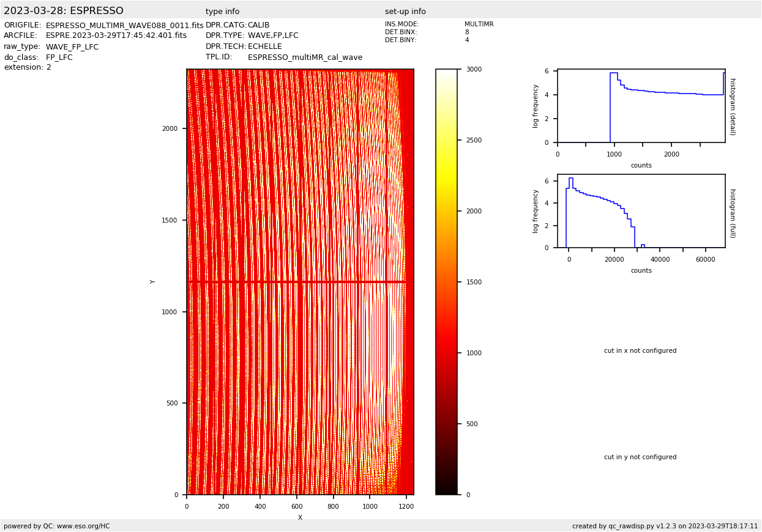Viewport: 762px width, 532px height.
Task: Click the DPR.CATG value CALIB
Action: 258,26
